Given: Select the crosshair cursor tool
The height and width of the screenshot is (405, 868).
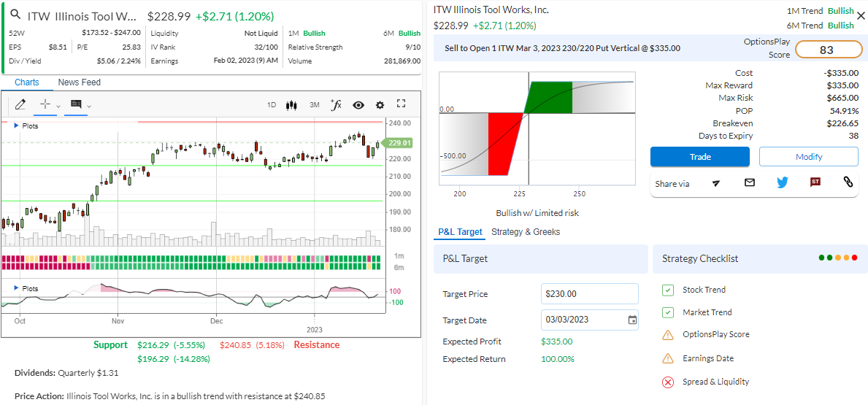Looking at the screenshot, I should [x=46, y=104].
